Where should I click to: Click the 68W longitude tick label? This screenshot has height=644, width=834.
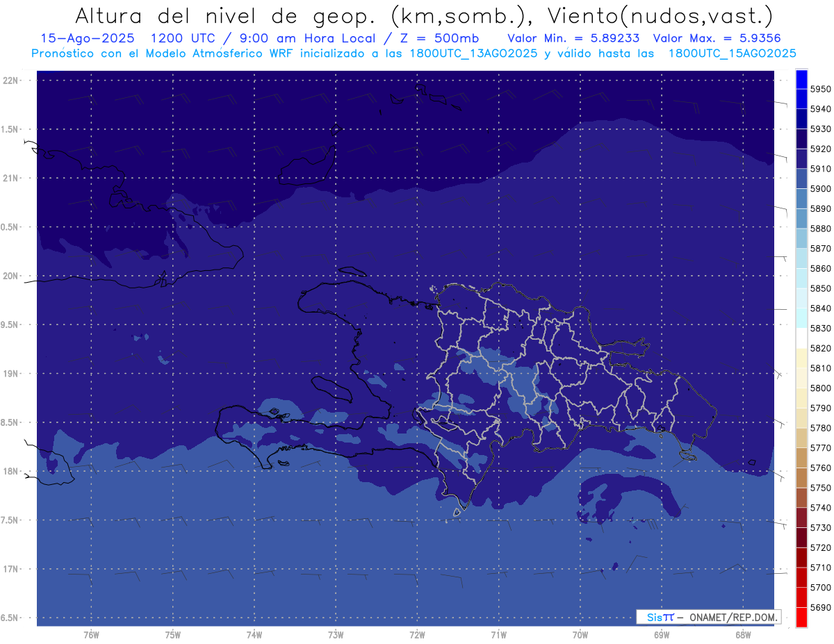coord(743,634)
